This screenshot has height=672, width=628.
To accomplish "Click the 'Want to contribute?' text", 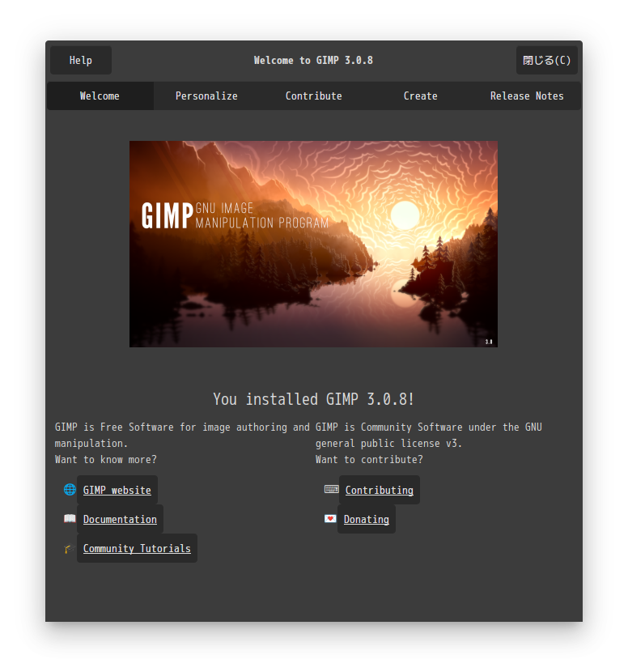I will point(369,459).
